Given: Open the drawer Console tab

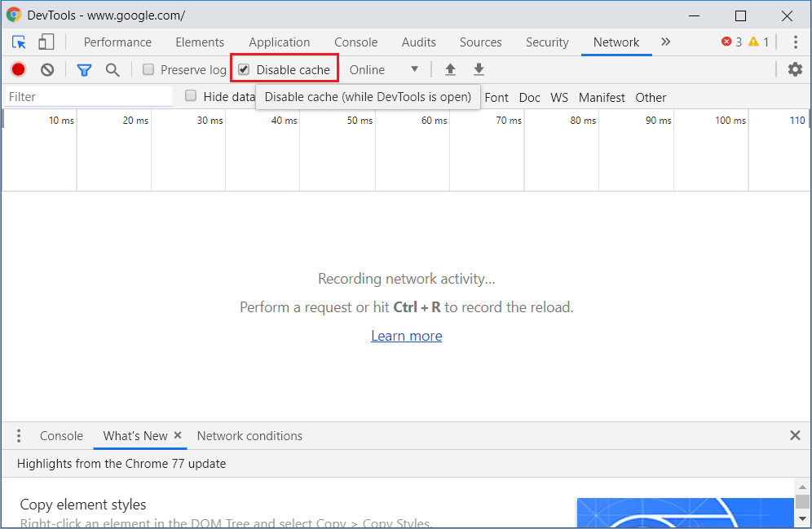Looking at the screenshot, I should 61,436.
